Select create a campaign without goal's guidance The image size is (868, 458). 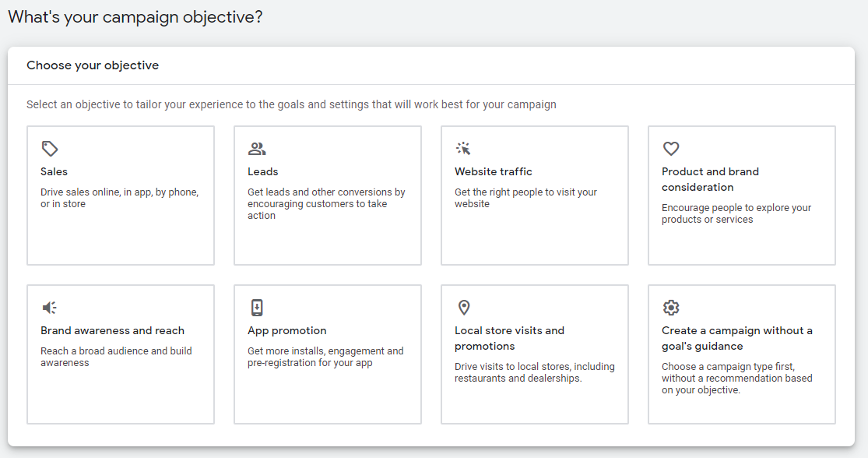click(741, 354)
